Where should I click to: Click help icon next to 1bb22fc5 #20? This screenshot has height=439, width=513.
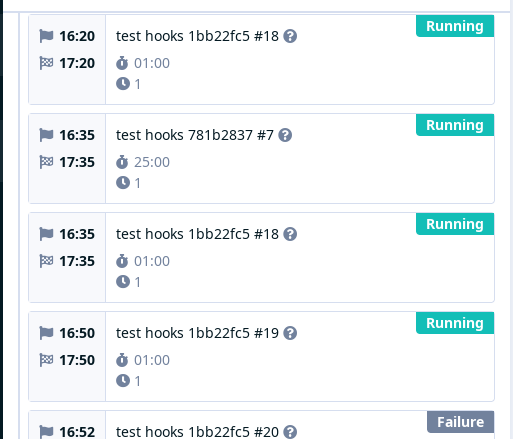click(x=290, y=432)
